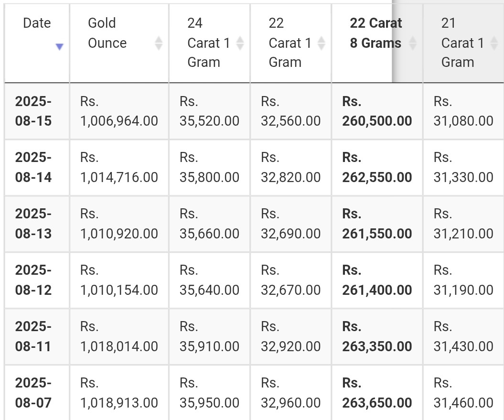Click the 2025-08-12 date cell

[37, 280]
